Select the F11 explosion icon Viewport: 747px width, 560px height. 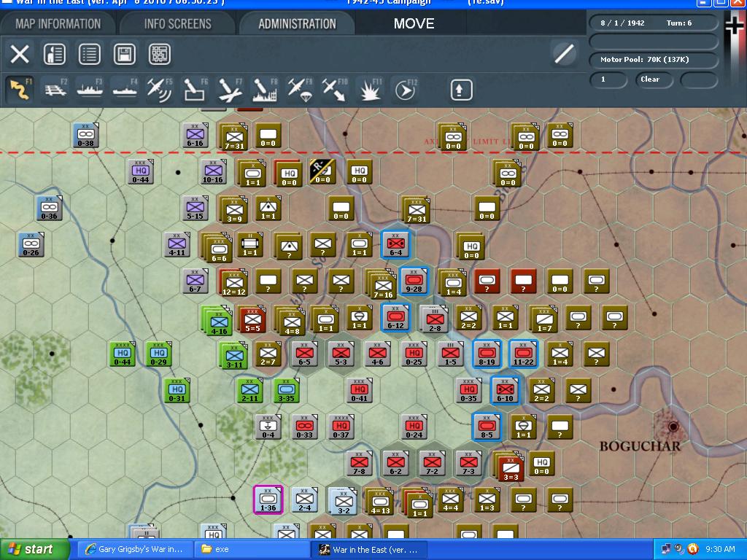[370, 89]
